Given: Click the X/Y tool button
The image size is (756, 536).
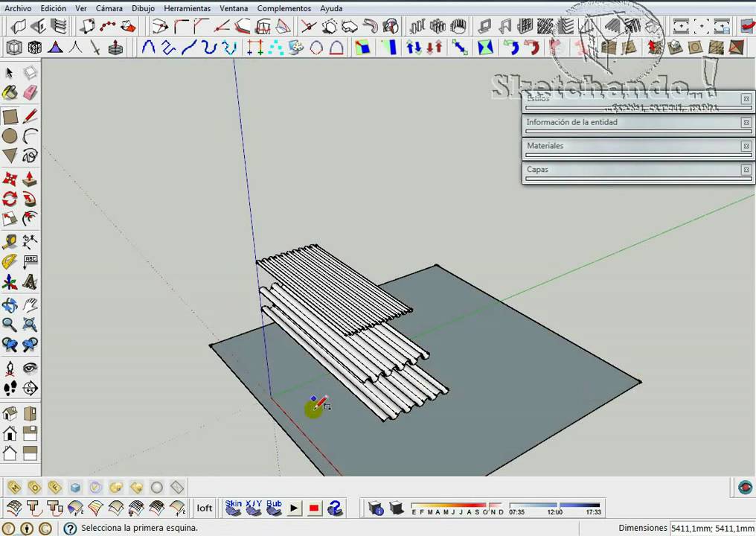Looking at the screenshot, I should 254,508.
